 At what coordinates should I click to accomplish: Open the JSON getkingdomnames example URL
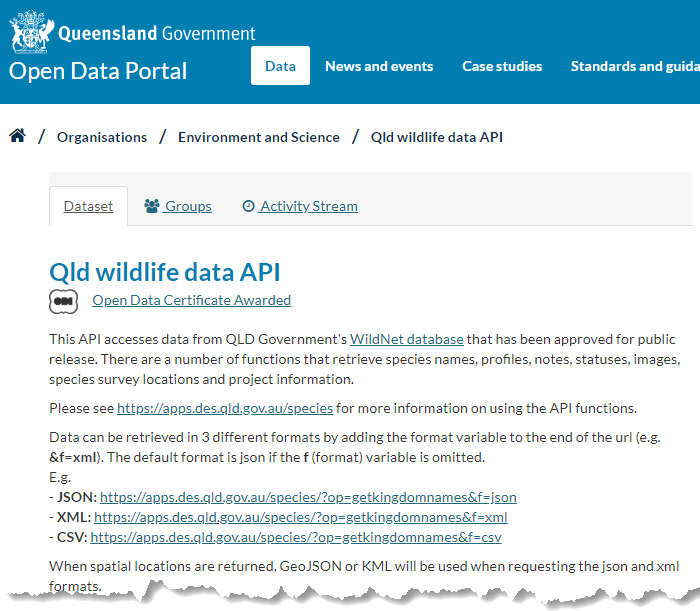(308, 497)
